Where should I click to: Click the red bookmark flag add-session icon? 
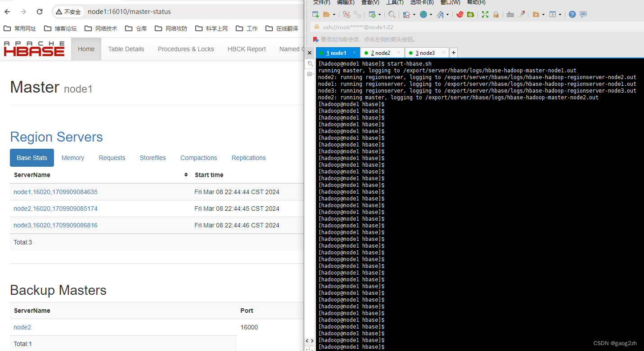[x=316, y=40]
